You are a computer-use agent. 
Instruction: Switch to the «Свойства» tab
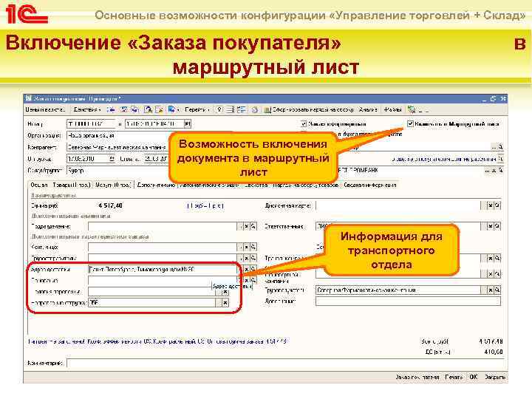[256, 185]
